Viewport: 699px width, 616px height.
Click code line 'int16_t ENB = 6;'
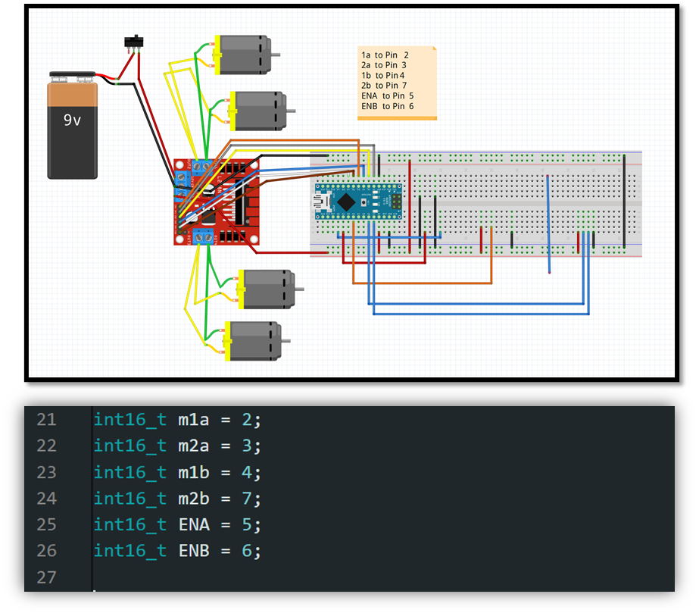click(x=177, y=551)
